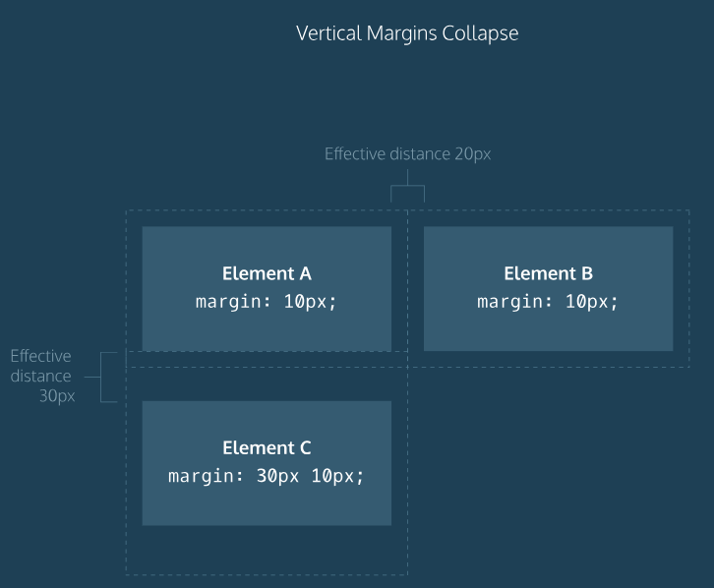The width and height of the screenshot is (714, 588).
Task: Click the word "Collapse" in the title
Action: 482,33
